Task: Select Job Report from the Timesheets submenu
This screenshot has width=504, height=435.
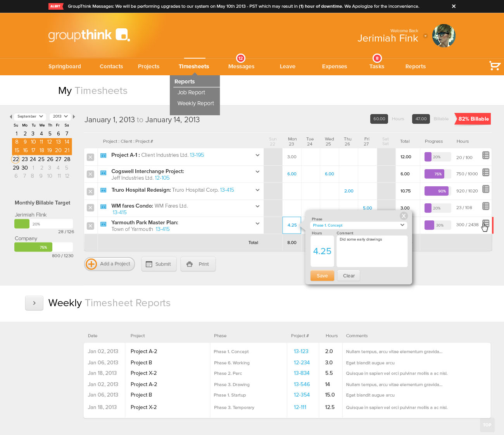Action: [191, 92]
